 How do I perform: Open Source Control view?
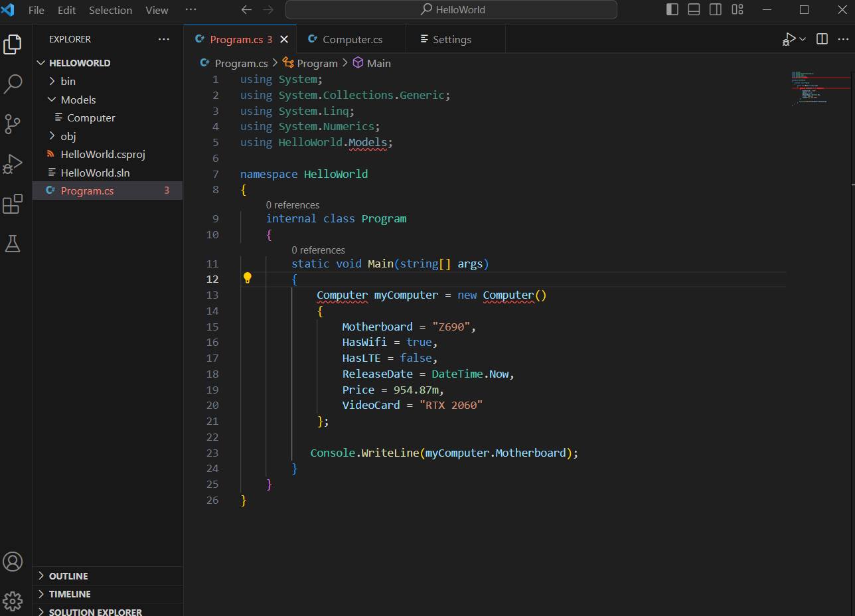point(13,124)
